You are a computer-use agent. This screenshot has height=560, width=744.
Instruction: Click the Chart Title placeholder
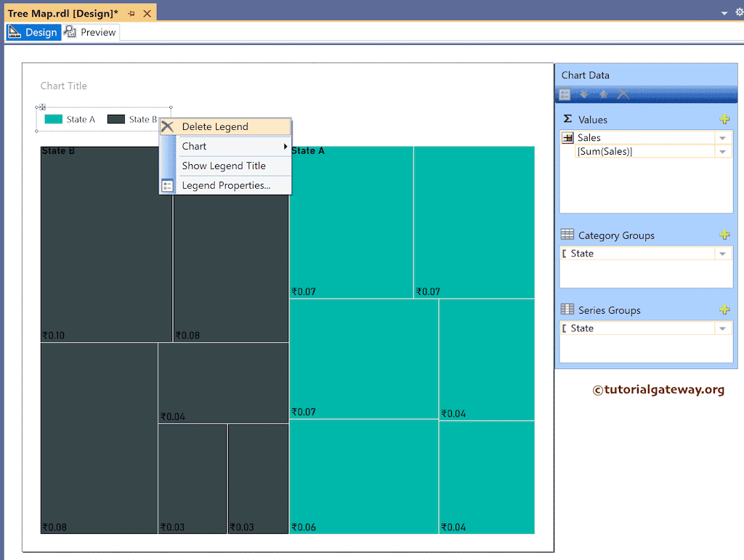click(64, 86)
